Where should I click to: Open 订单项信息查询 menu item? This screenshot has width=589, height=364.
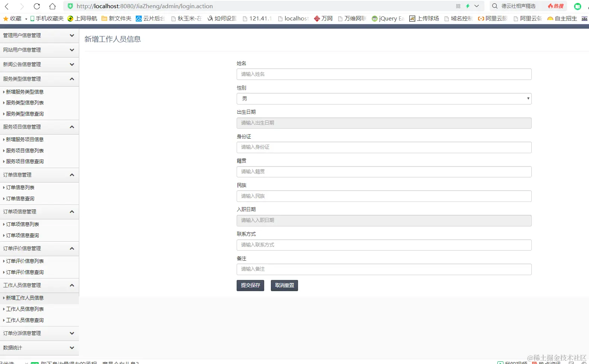pos(22,235)
